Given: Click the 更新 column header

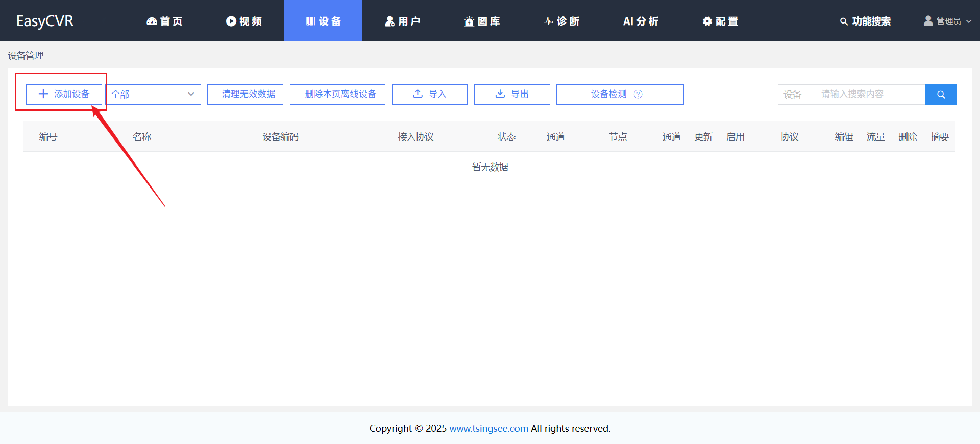Looking at the screenshot, I should [703, 136].
